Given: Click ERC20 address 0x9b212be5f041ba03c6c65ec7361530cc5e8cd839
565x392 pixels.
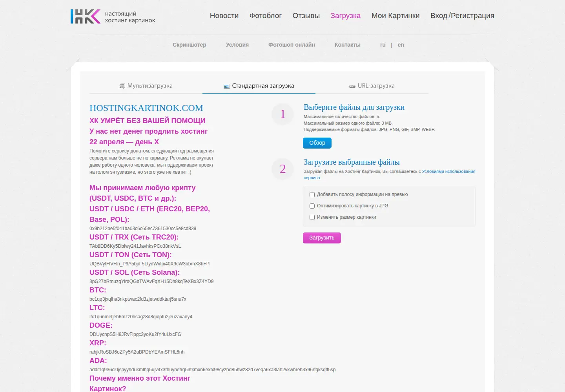Looking at the screenshot, I should coord(143,229).
